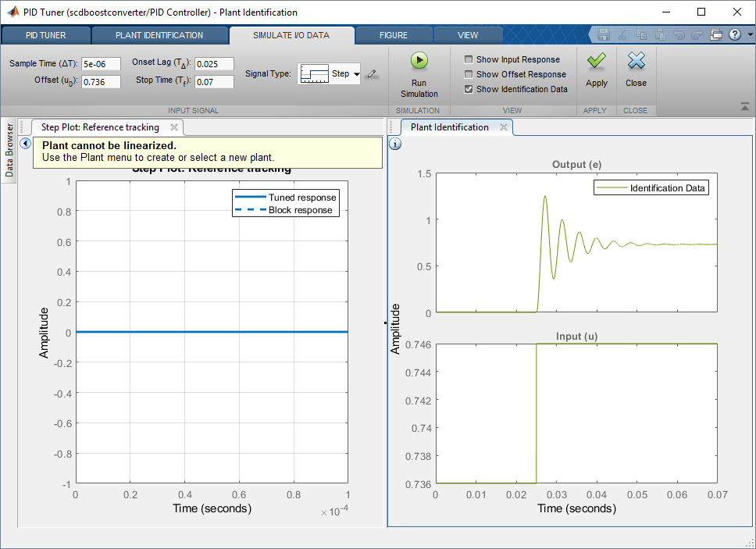
Task: Enable Show Input Response checkbox
Action: click(x=468, y=59)
